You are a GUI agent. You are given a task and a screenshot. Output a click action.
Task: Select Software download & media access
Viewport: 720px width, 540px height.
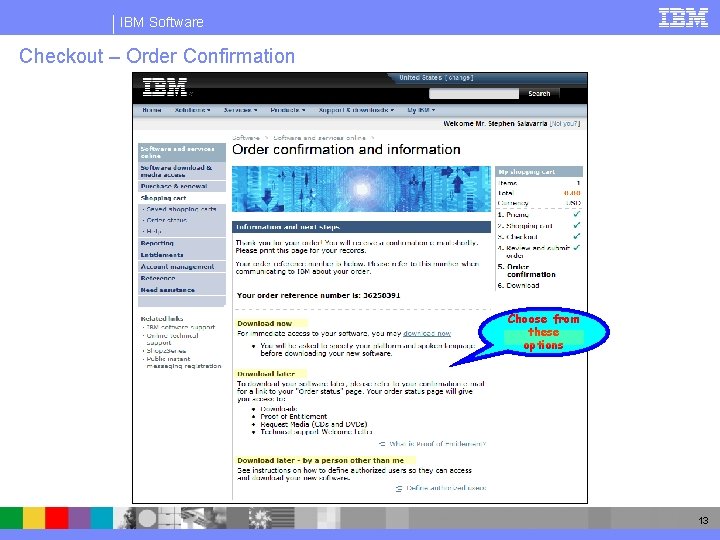click(182, 171)
